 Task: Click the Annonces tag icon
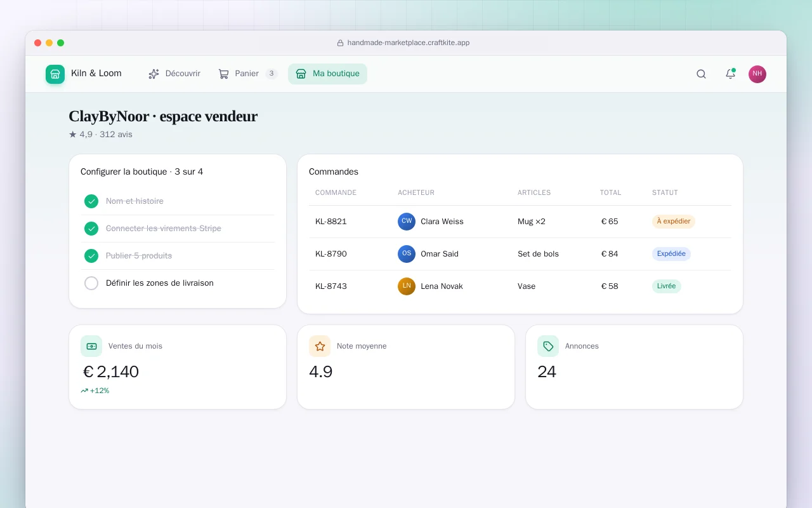click(548, 346)
